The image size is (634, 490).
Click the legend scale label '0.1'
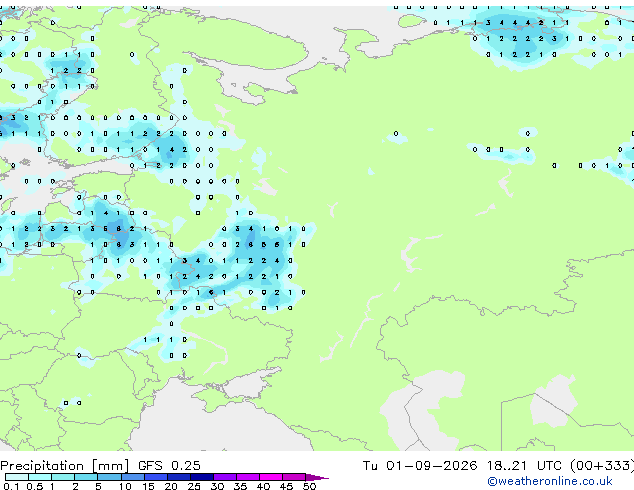(11, 486)
